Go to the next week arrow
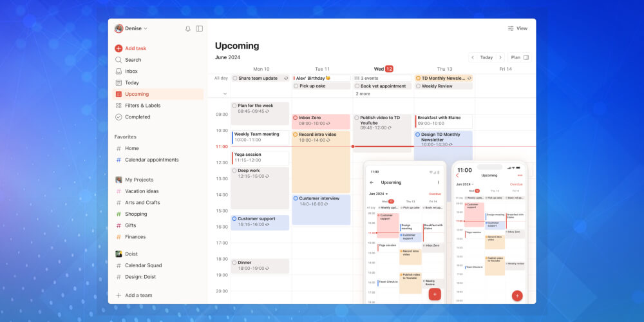This screenshot has width=644, height=322. [x=500, y=57]
